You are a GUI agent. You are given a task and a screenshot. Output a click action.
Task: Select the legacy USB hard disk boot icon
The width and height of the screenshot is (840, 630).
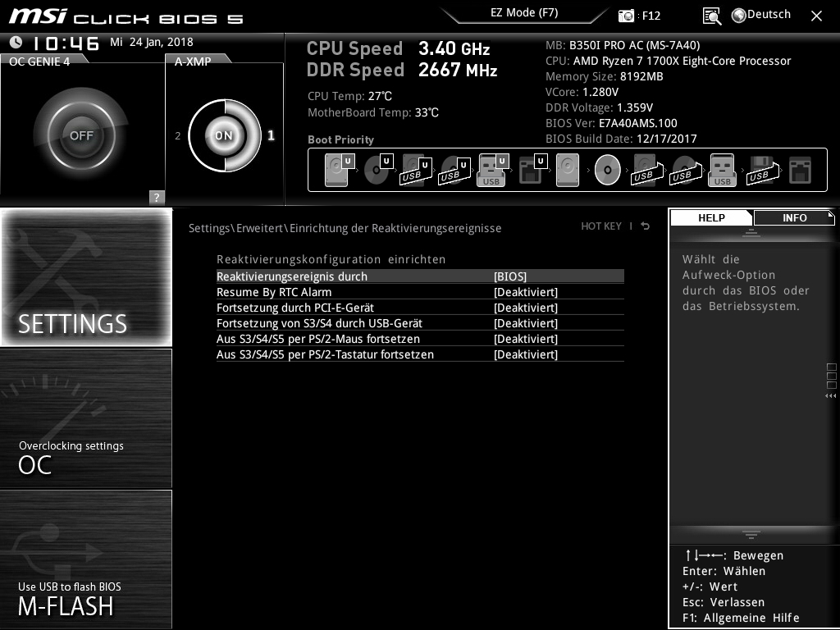(647, 170)
